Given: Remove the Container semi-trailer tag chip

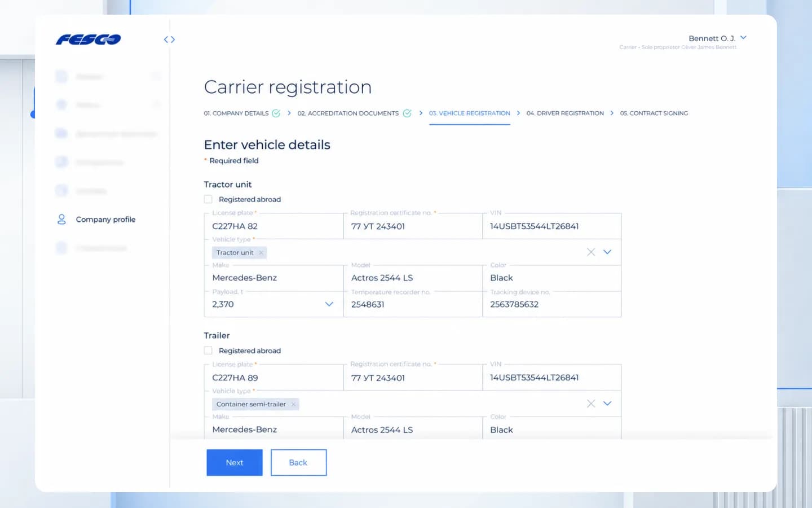Looking at the screenshot, I should pos(294,404).
